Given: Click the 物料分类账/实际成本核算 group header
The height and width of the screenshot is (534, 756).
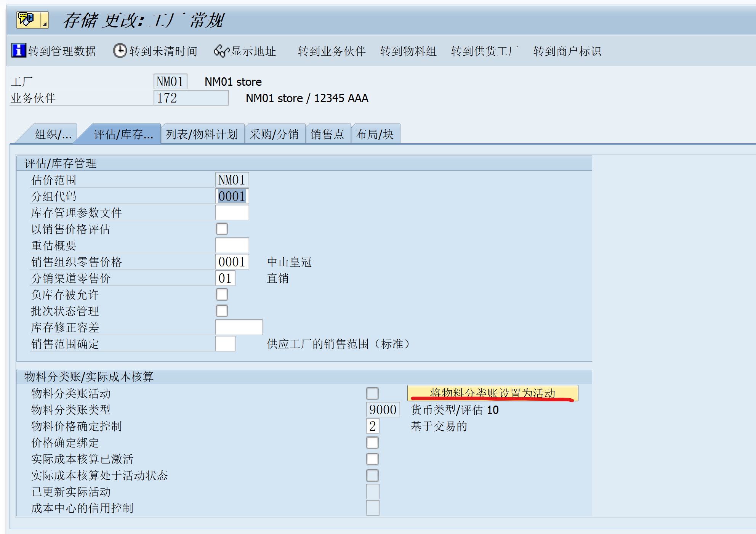Looking at the screenshot, I should pyautogui.click(x=304, y=377).
